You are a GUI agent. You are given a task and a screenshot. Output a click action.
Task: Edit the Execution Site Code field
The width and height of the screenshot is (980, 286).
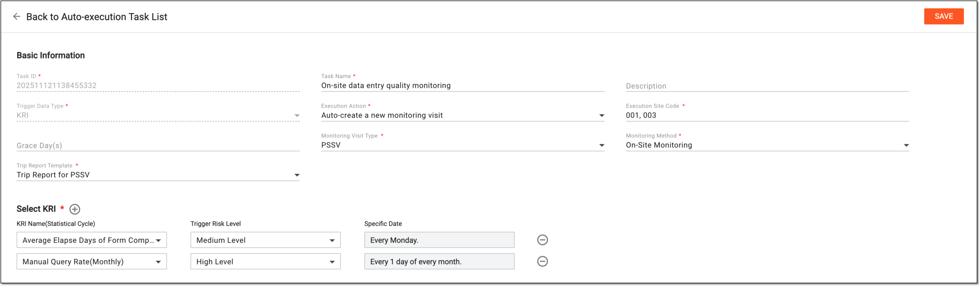pyautogui.click(x=767, y=115)
